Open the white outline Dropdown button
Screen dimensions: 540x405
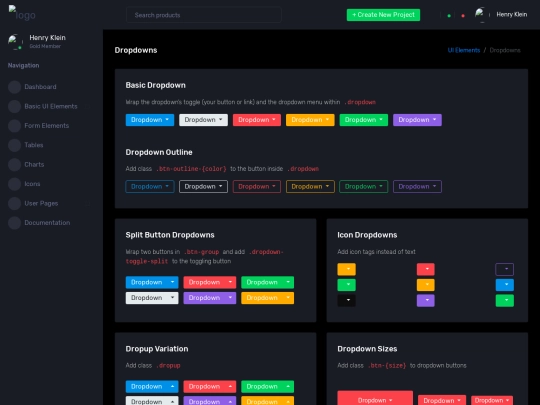(203, 187)
